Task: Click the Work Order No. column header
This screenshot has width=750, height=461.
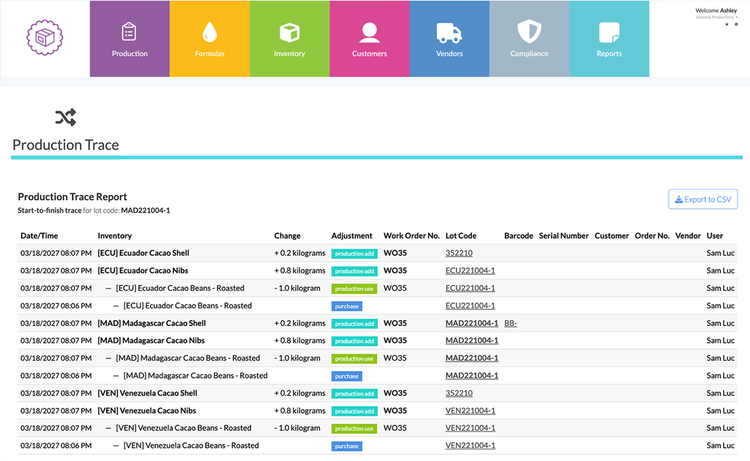Action: point(411,236)
